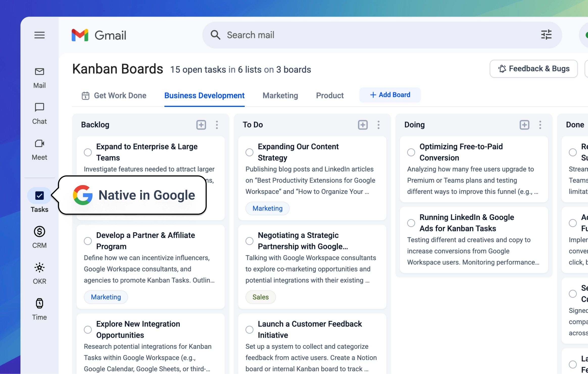Expand the Doing list options menu
588x374 pixels.
coord(540,125)
